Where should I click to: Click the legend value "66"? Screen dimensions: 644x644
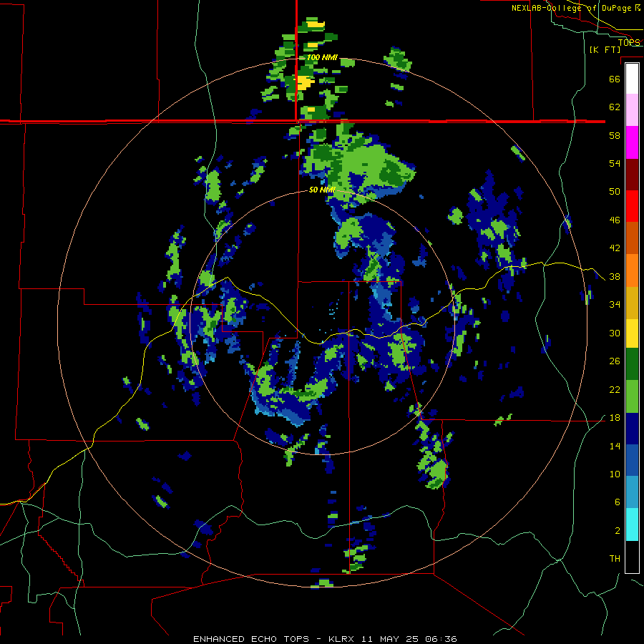pos(615,79)
